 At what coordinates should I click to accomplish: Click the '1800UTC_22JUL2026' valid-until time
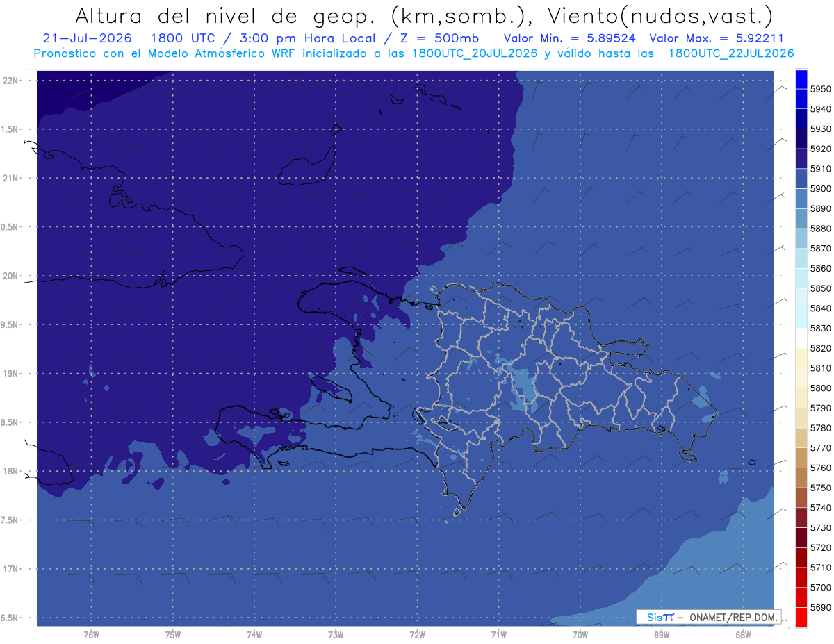point(731,53)
